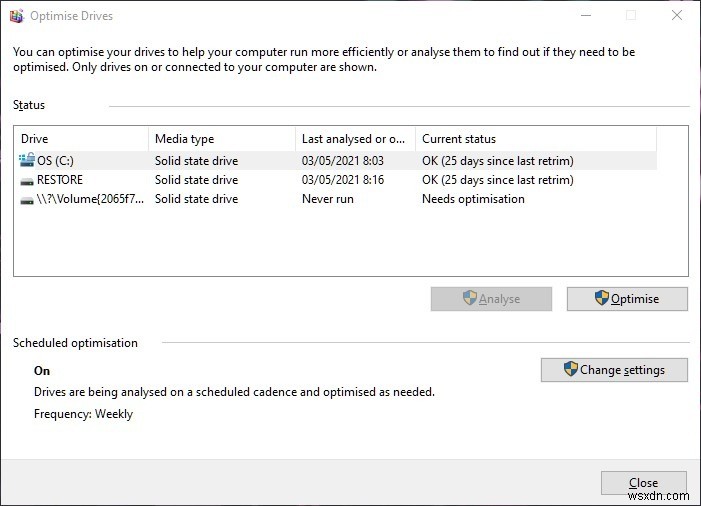Click the Close button at the bottom
Viewport: 701px width, 506px height.
643,483
